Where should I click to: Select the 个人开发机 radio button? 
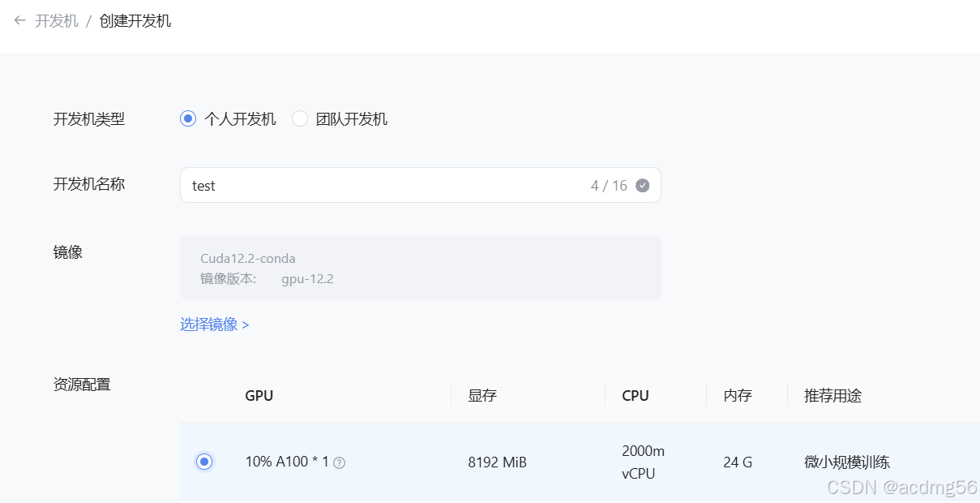pos(187,118)
